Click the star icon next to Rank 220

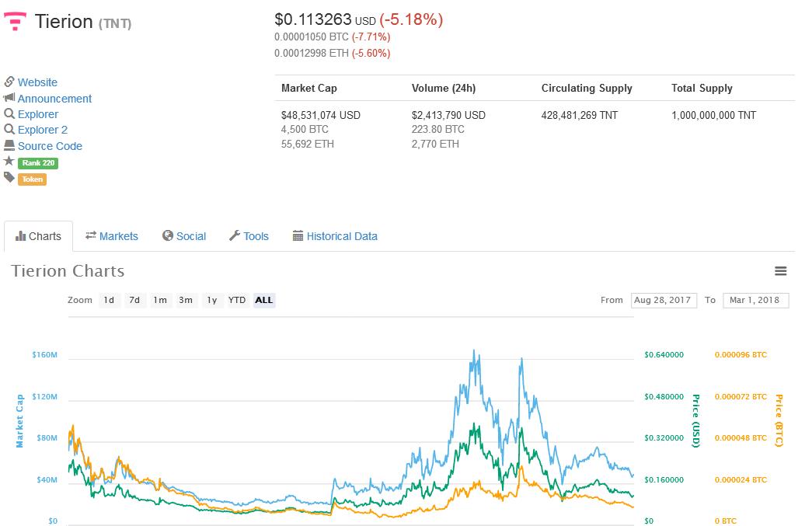tap(9, 162)
